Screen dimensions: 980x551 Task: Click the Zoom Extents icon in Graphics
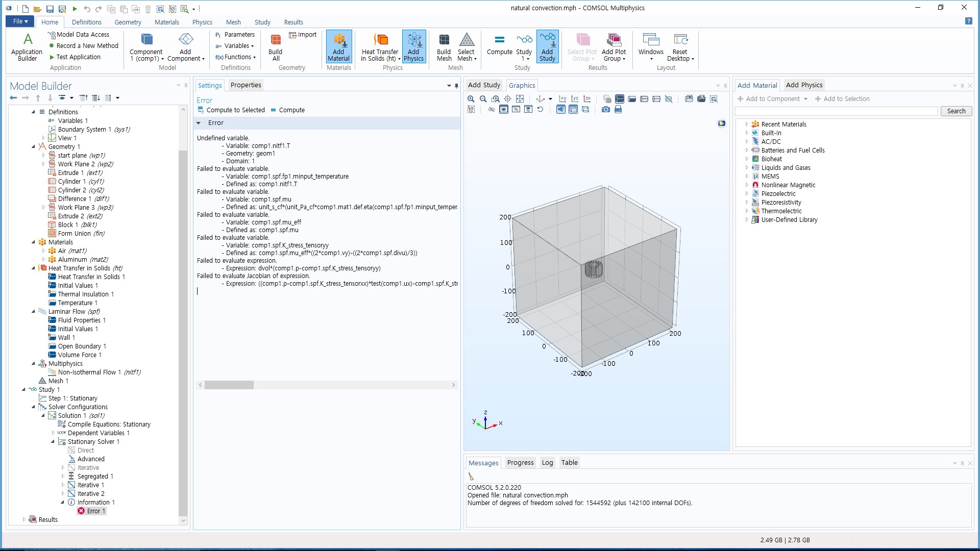tap(507, 99)
